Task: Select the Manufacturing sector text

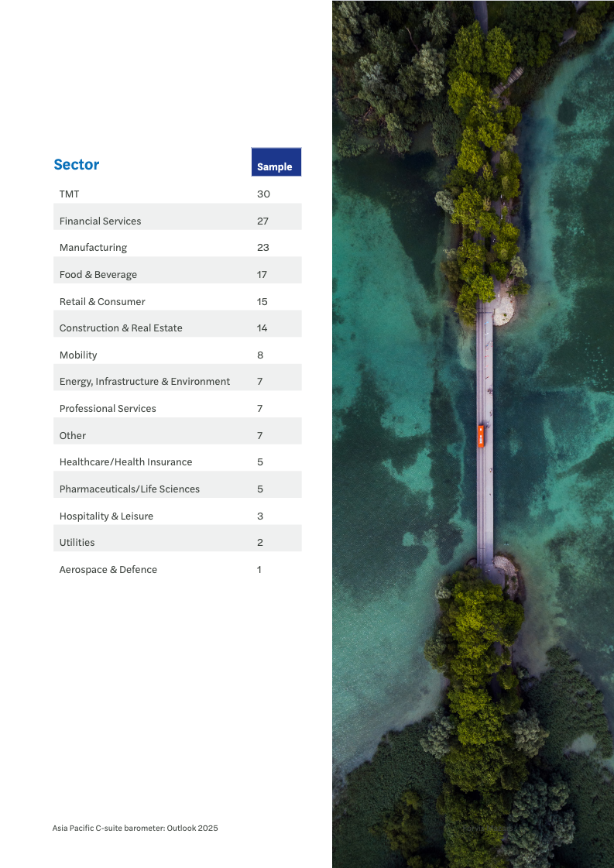Action: click(x=93, y=248)
